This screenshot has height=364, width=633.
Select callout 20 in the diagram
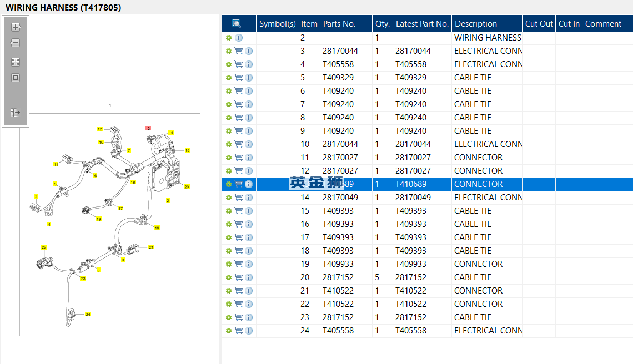pos(187,187)
